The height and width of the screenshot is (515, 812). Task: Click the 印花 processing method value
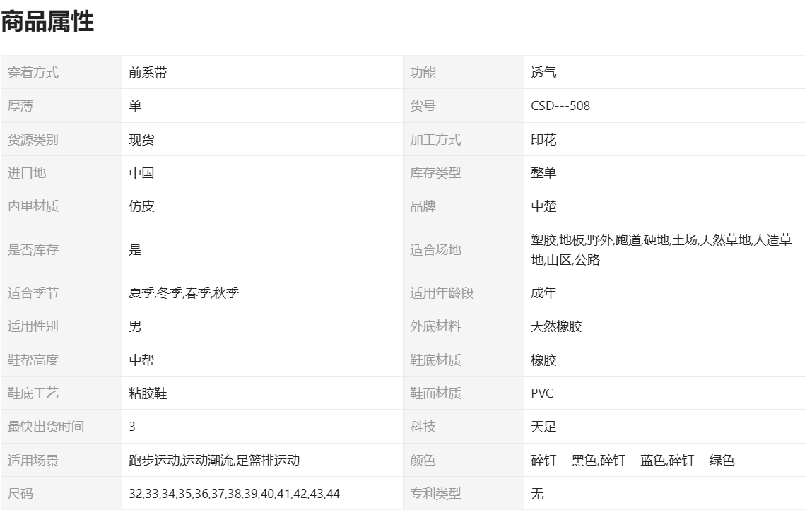tap(543, 140)
